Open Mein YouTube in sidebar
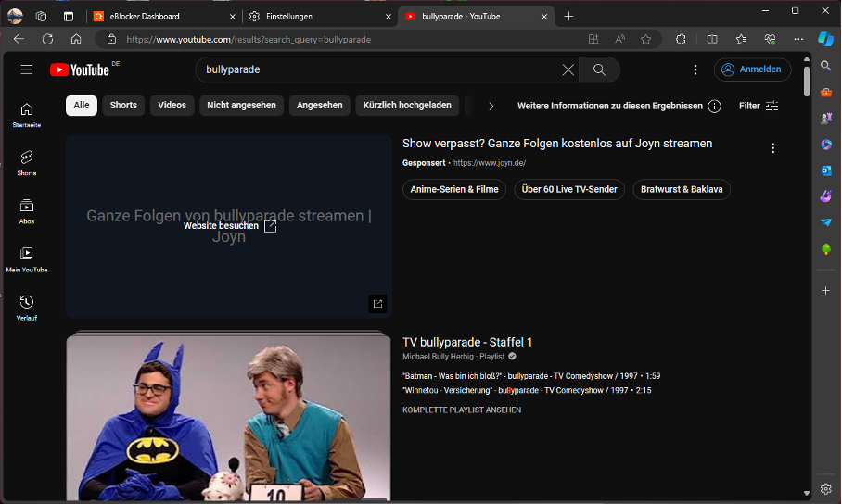Image resolution: width=842 pixels, height=504 pixels. [26, 259]
